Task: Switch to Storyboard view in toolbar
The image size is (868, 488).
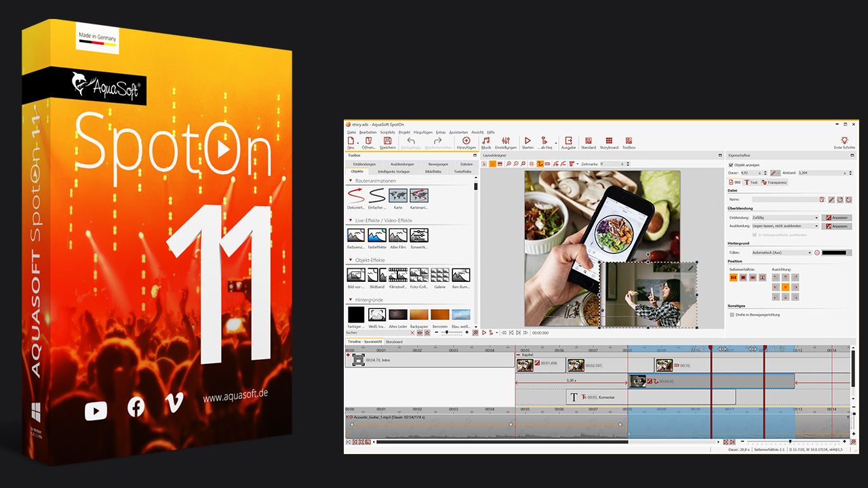Action: 608,142
